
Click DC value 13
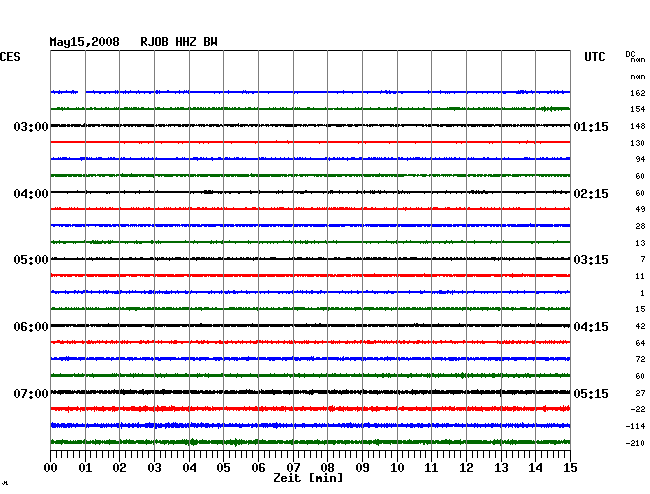[x=640, y=243]
